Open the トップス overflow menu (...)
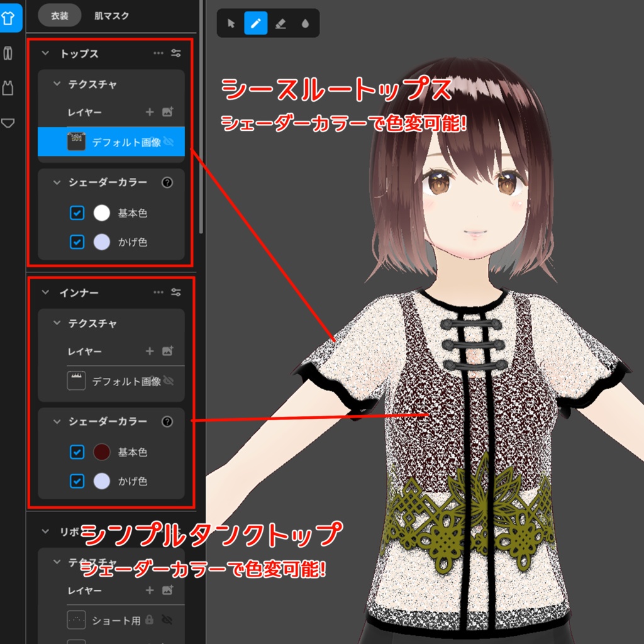This screenshot has height=644, width=644. point(158,53)
